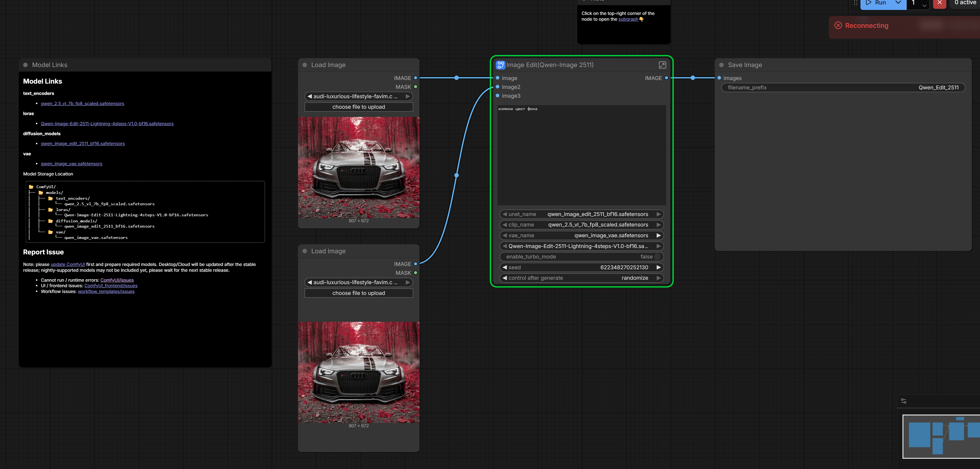Click the image3 input slot on Image Edit node
The width and height of the screenshot is (980, 469).
pos(498,96)
